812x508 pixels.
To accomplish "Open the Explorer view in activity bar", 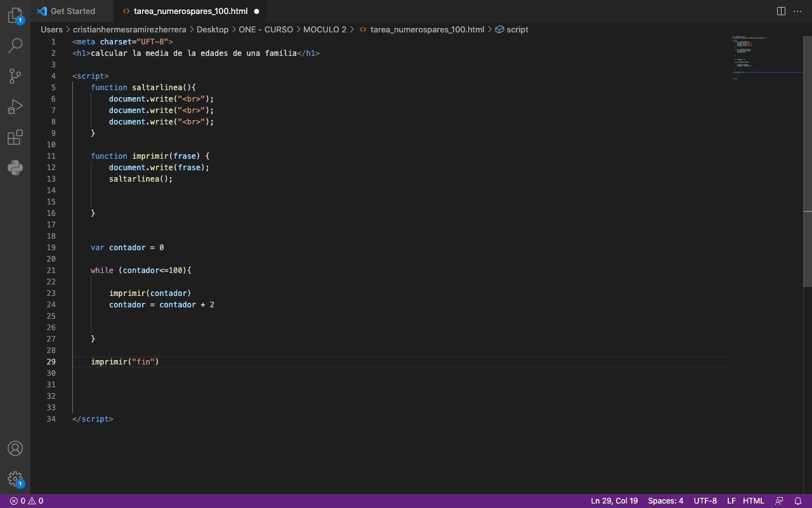I will pyautogui.click(x=15, y=15).
